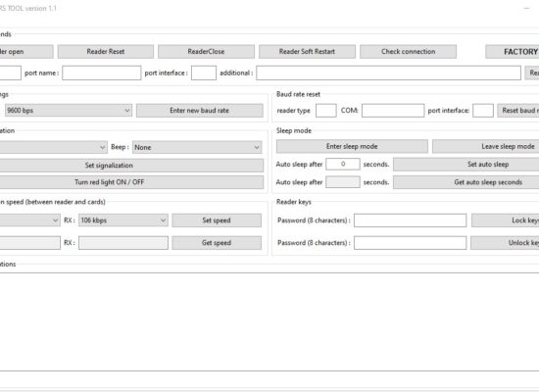This screenshot has height=392, width=539.
Task: Expand the Beep dropdown showing None
Action: [x=197, y=147]
